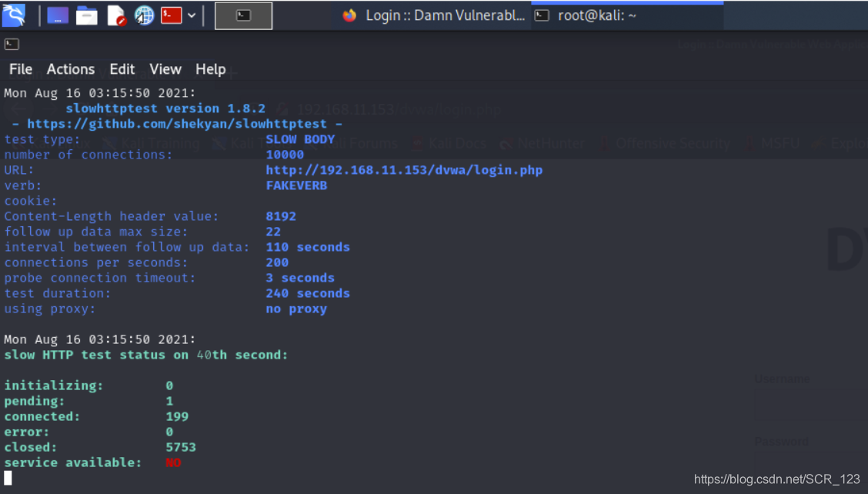Open the Kali dragon applications menu

[x=14, y=15]
